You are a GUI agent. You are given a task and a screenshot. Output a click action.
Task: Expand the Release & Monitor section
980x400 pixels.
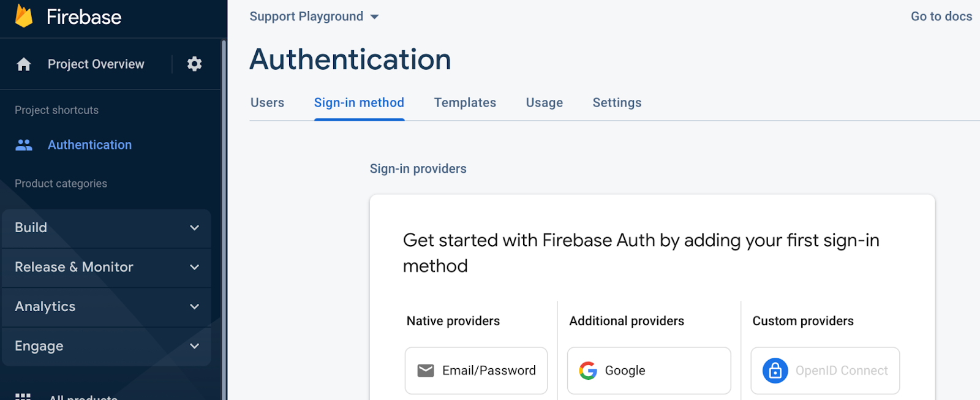click(x=107, y=267)
